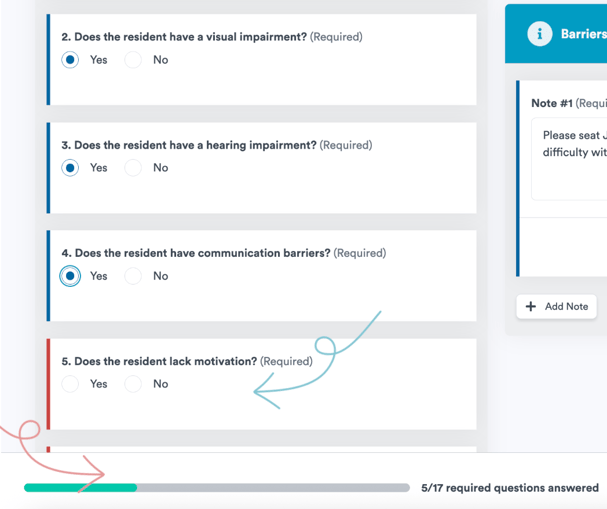Mark No for communication barriers question

point(133,276)
